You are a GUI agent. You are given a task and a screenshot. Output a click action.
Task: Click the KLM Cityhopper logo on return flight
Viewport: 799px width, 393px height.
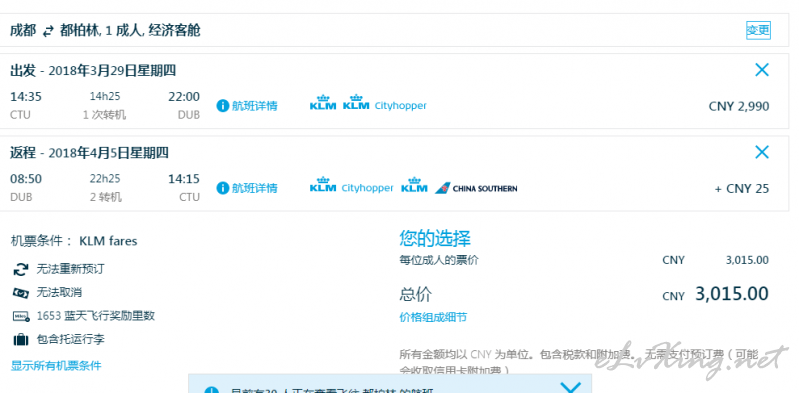point(352,185)
